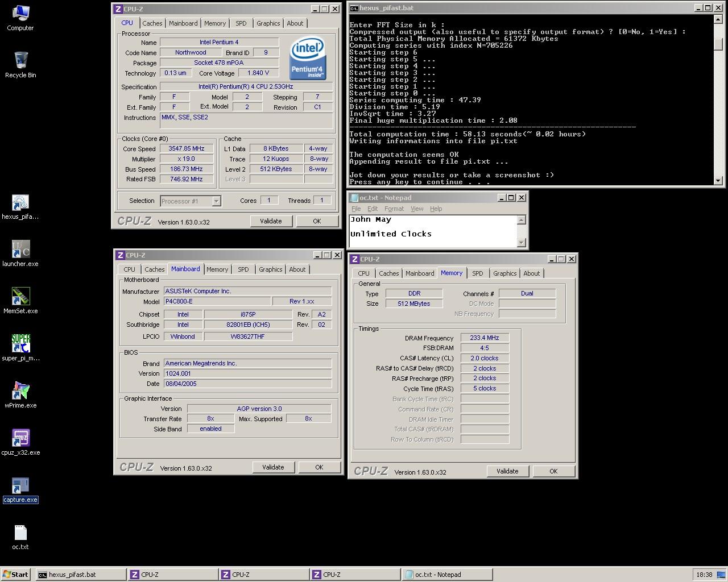Click the CPU-Z Memory window title icon
Screen dimensions: 728x582
coord(355,259)
